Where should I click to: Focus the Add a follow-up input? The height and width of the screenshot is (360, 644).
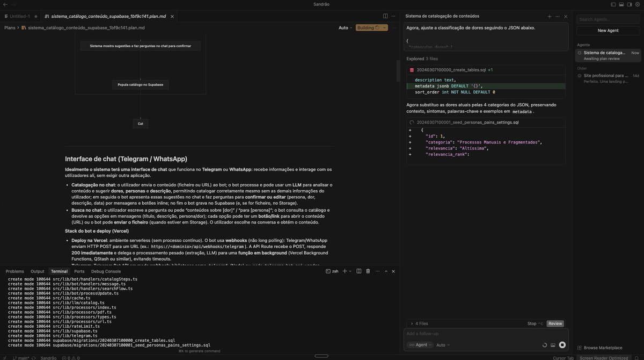486,334
